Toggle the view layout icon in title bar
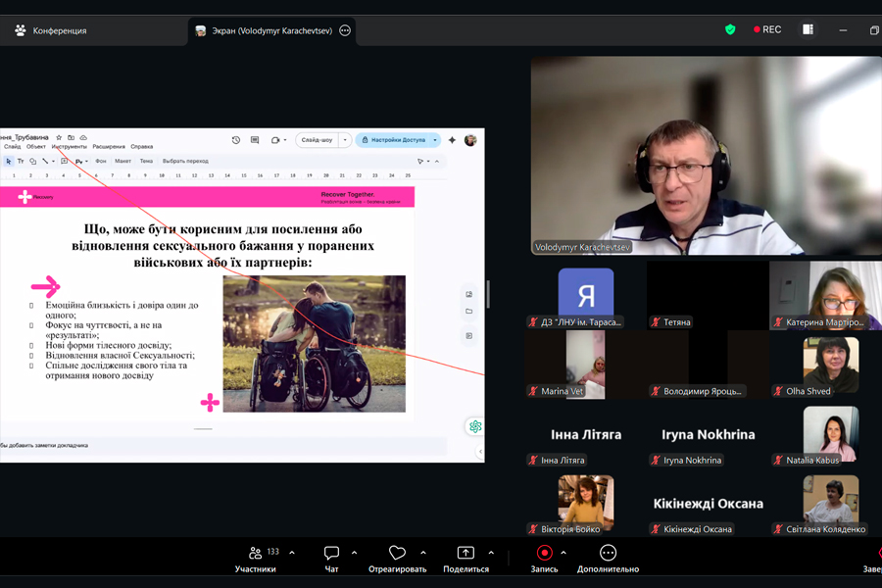Screen dimensions: 882x588 (x=808, y=29)
